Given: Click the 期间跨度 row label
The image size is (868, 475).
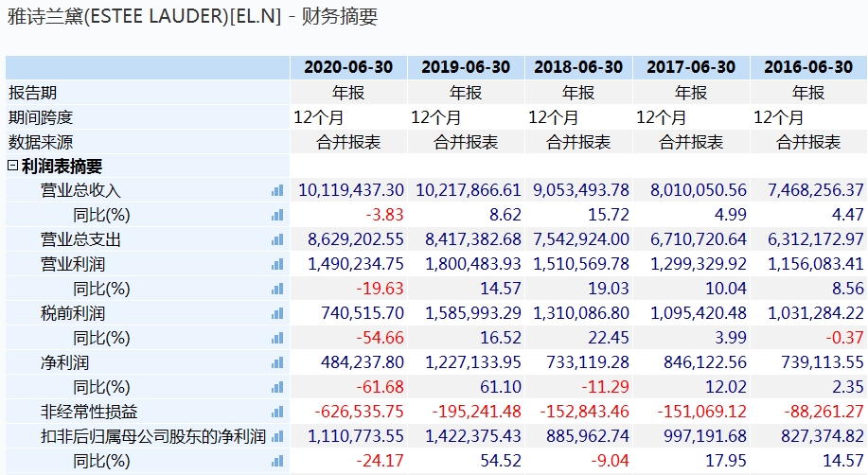Looking at the screenshot, I should pyautogui.click(x=41, y=117).
